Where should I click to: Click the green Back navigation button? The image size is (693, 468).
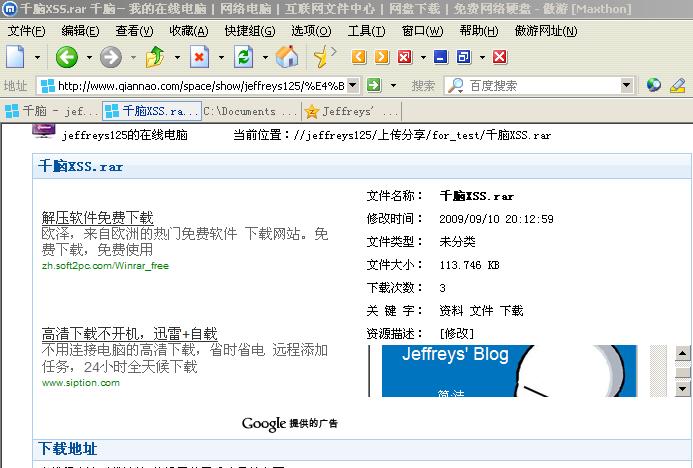point(66,57)
